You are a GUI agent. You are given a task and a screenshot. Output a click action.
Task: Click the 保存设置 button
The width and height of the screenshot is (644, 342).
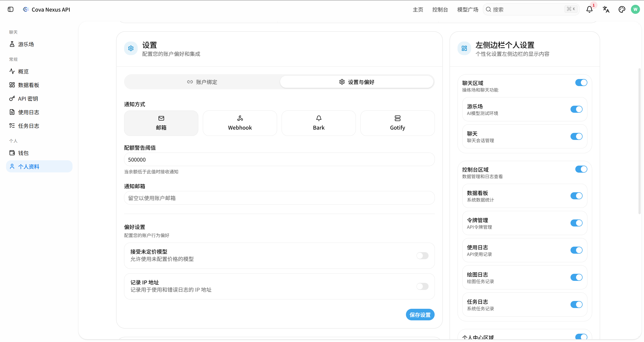pos(420,315)
